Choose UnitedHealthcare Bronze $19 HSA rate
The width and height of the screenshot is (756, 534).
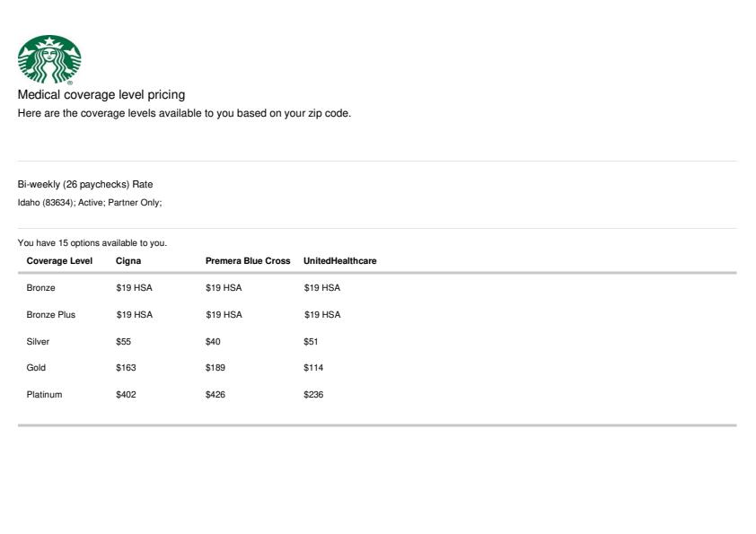click(x=322, y=288)
